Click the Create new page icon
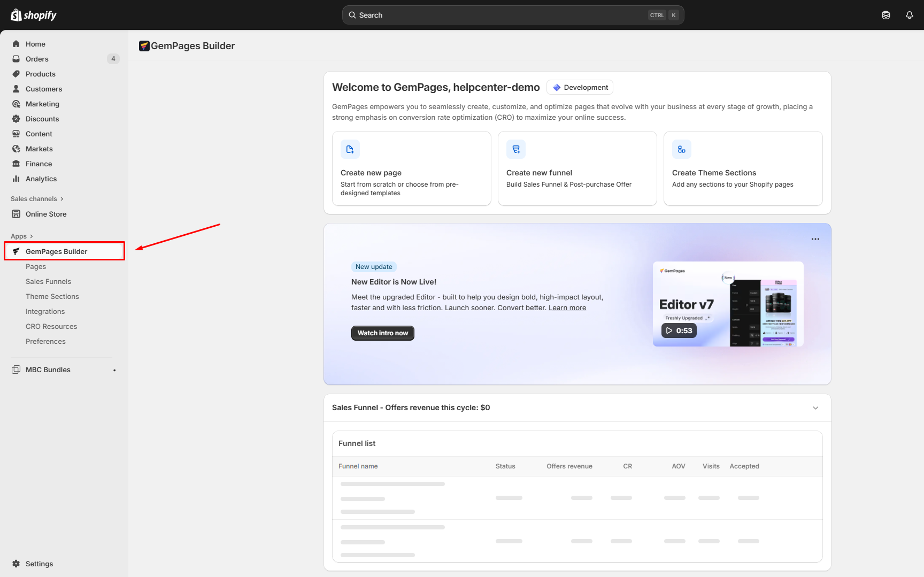 coord(350,149)
